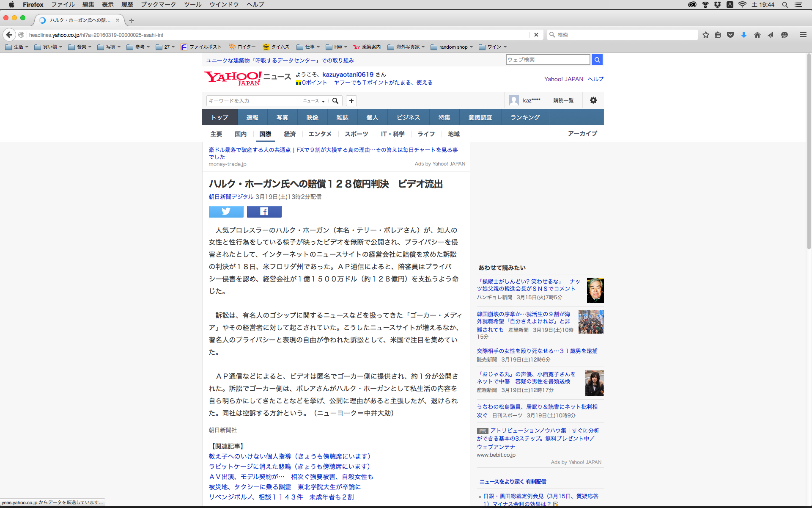This screenshot has width=812, height=508.
Task: Open the 朝日新聞デジタル source link
Action: [231, 197]
